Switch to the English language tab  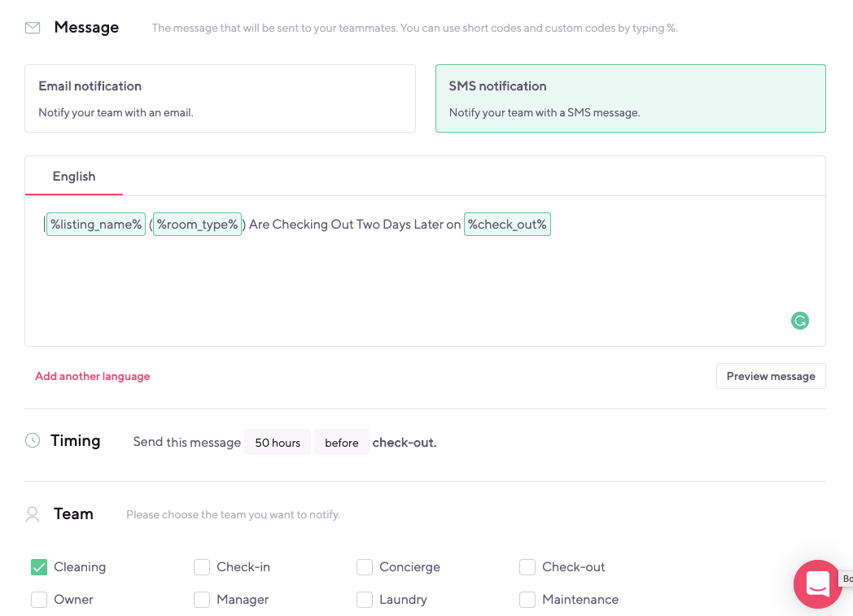point(74,177)
